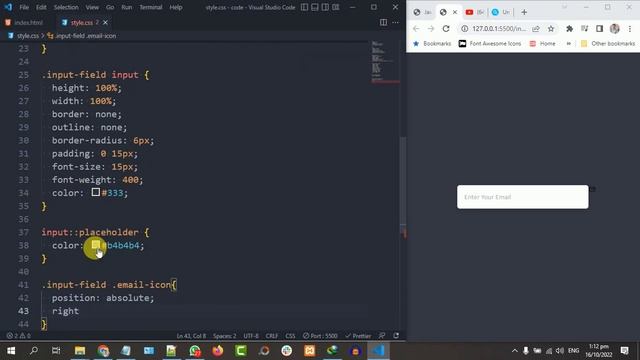
Task: Change line ending via CRLF status
Action: [x=271, y=336]
